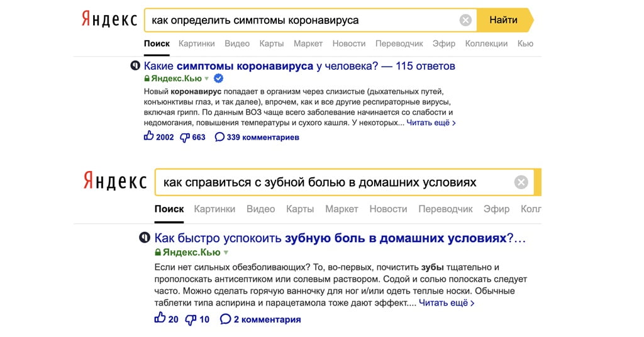The height and width of the screenshot is (337, 644).
Task: Open Новости tab in lower search
Action: [388, 209]
